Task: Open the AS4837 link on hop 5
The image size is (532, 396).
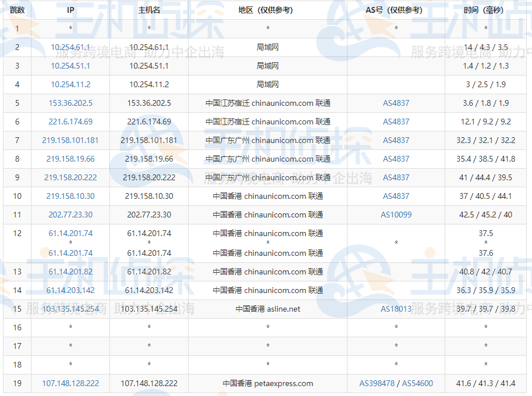Action: 396,103
